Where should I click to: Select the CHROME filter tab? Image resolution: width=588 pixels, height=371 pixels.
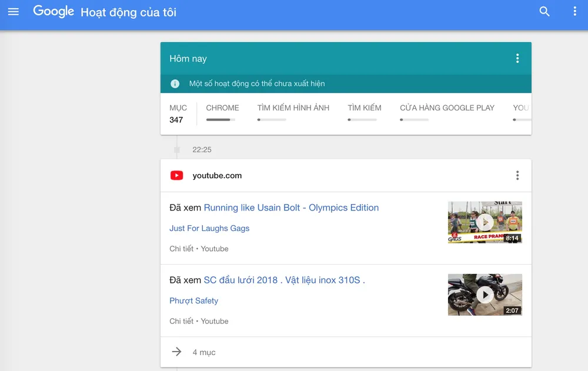coord(222,108)
